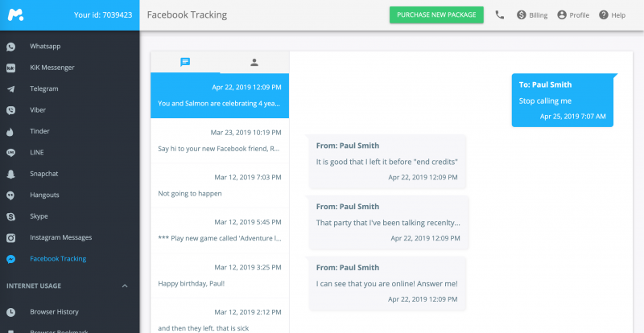Click the LINE icon in sidebar

(x=11, y=153)
